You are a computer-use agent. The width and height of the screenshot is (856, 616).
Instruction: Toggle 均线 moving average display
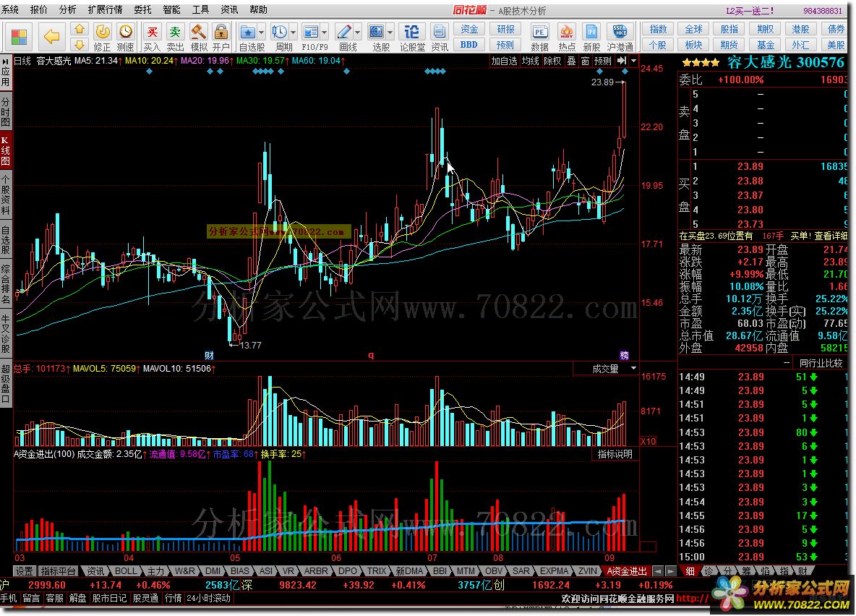click(x=530, y=61)
